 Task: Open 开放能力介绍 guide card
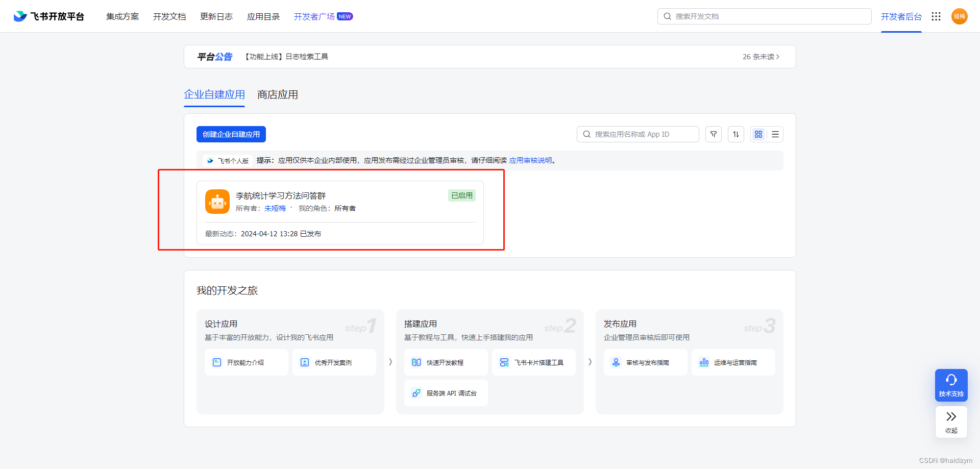(247, 362)
